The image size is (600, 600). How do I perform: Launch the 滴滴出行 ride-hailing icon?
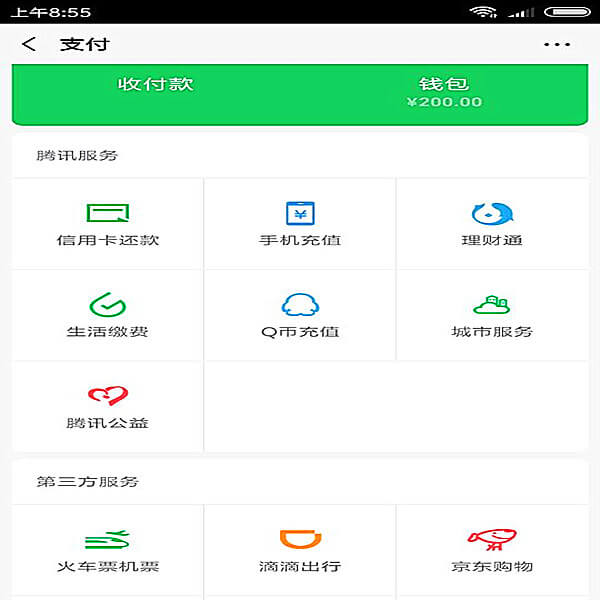click(x=300, y=540)
